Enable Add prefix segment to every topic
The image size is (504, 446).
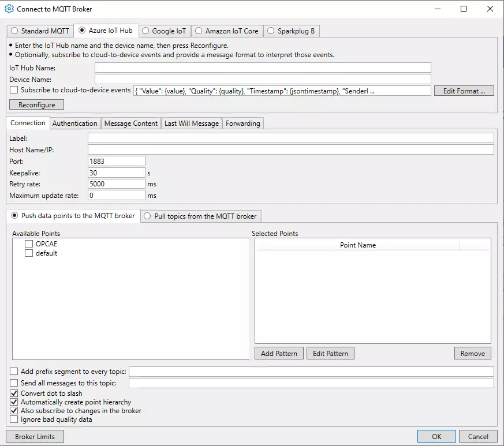(14, 372)
